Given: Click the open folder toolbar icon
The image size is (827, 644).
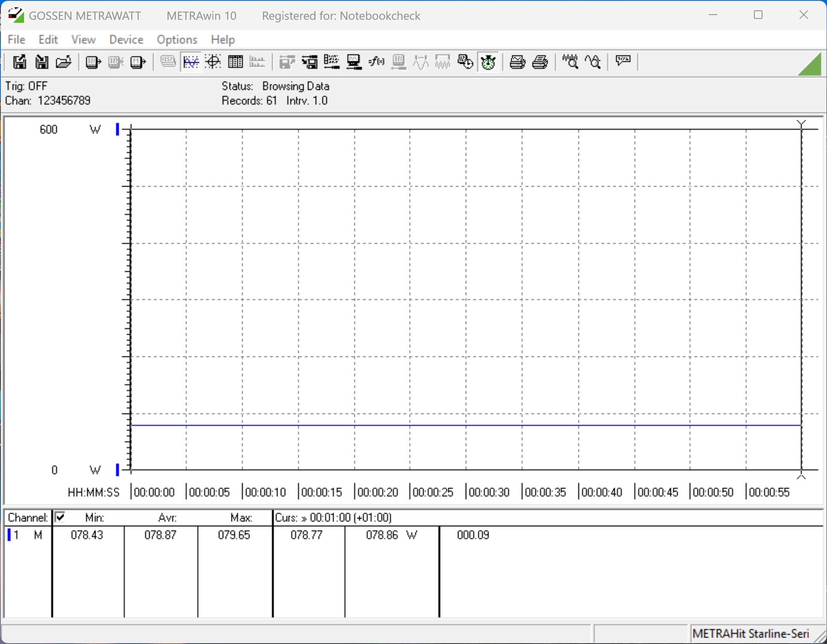Looking at the screenshot, I should click(64, 62).
